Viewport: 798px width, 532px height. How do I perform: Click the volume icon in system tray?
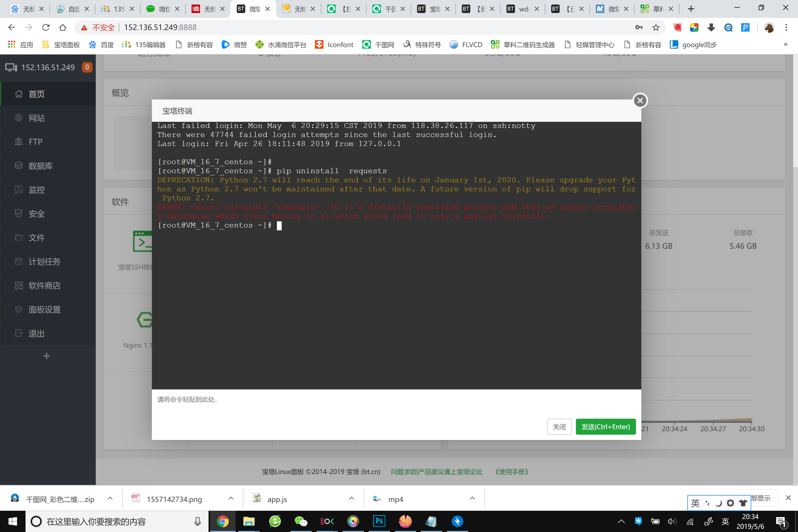pos(672,521)
